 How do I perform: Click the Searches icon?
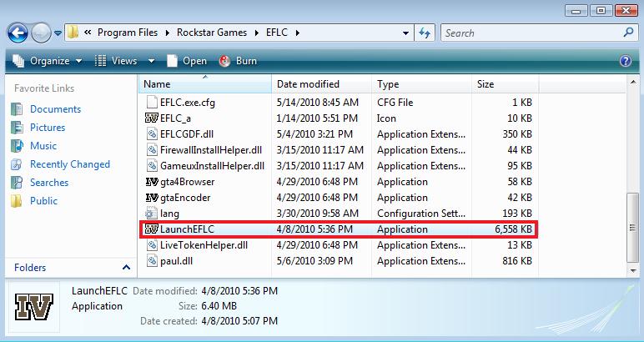point(17,183)
